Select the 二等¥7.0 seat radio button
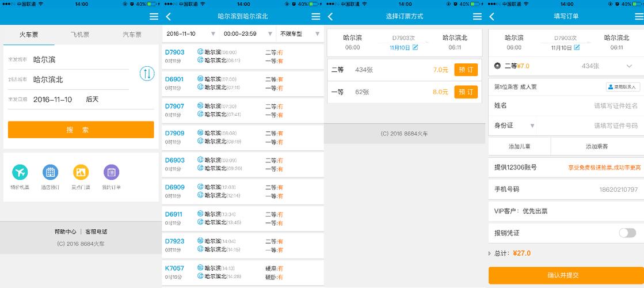This screenshot has height=288, width=644. [x=497, y=66]
